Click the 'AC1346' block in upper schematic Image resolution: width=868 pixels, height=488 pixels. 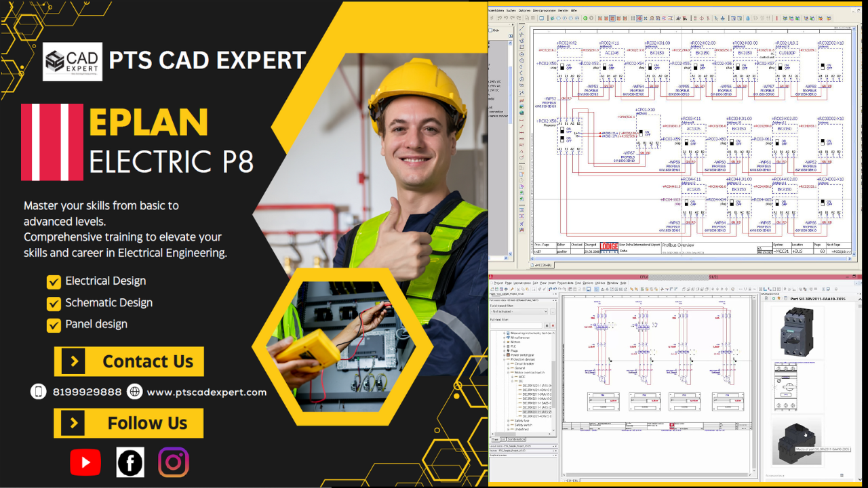(612, 52)
